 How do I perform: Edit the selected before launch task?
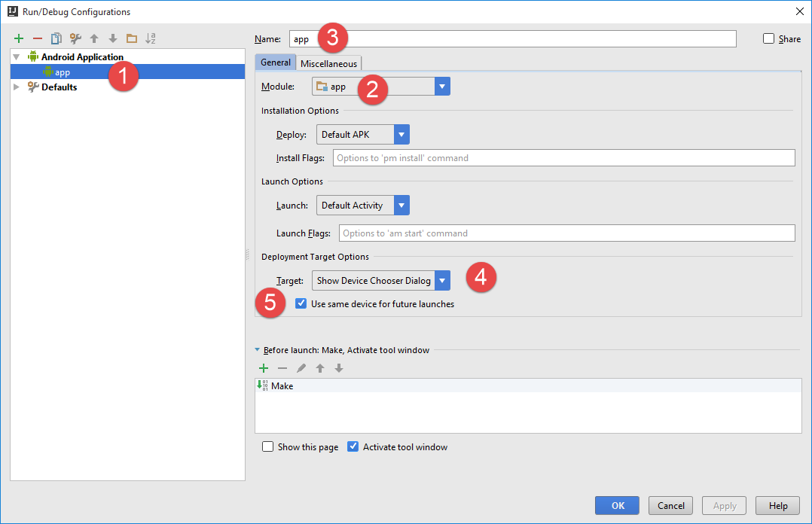(x=301, y=368)
